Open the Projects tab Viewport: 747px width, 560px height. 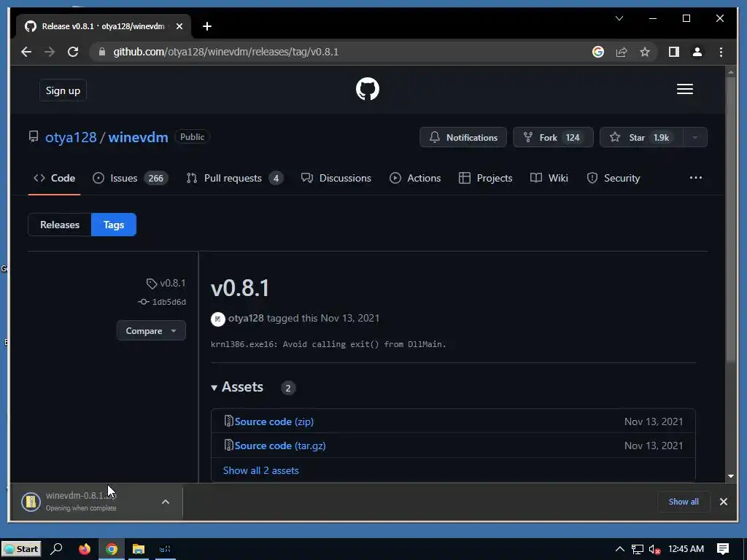click(x=485, y=178)
